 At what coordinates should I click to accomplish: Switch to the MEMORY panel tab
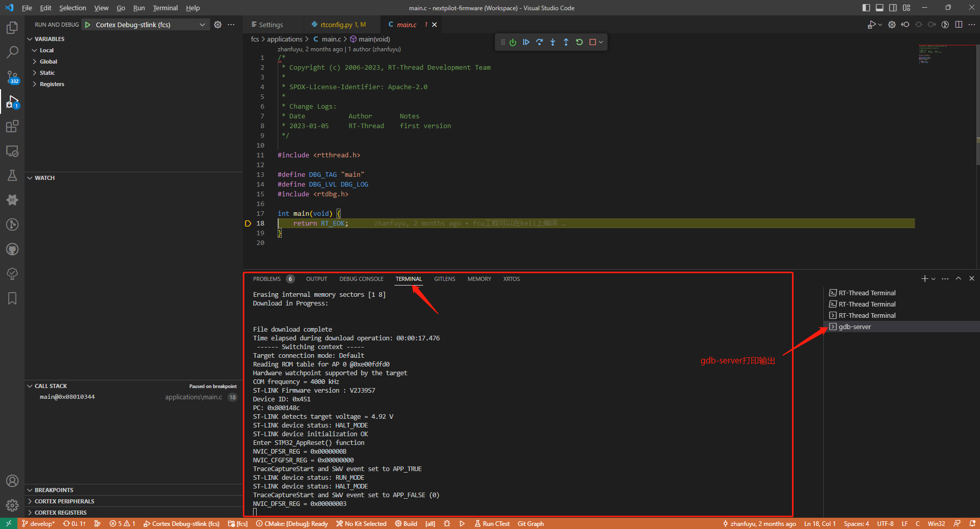(479, 279)
